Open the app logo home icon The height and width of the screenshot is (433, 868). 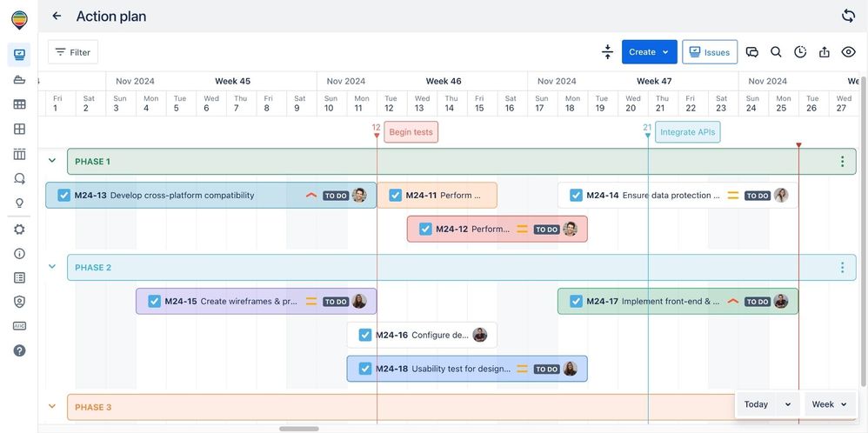(x=19, y=20)
